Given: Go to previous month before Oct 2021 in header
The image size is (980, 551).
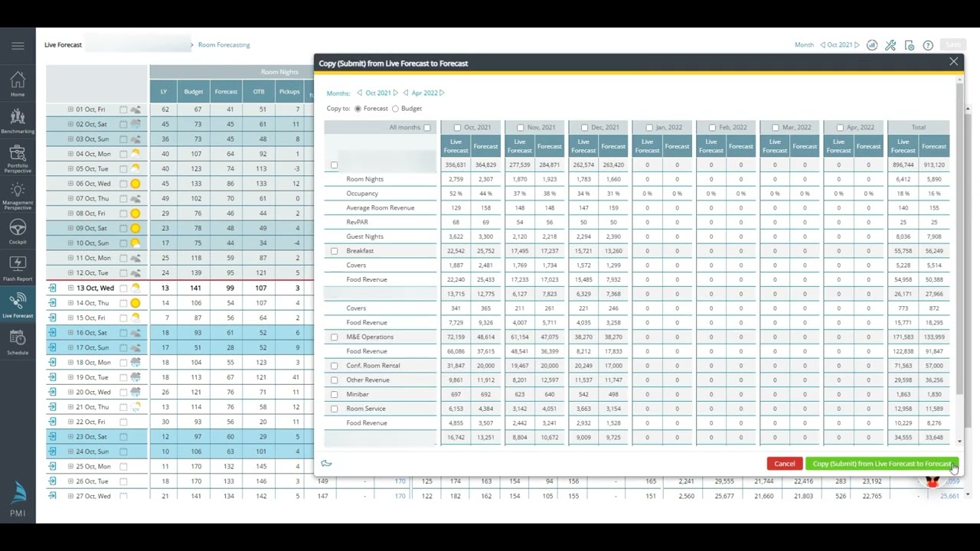Looking at the screenshot, I should point(822,45).
